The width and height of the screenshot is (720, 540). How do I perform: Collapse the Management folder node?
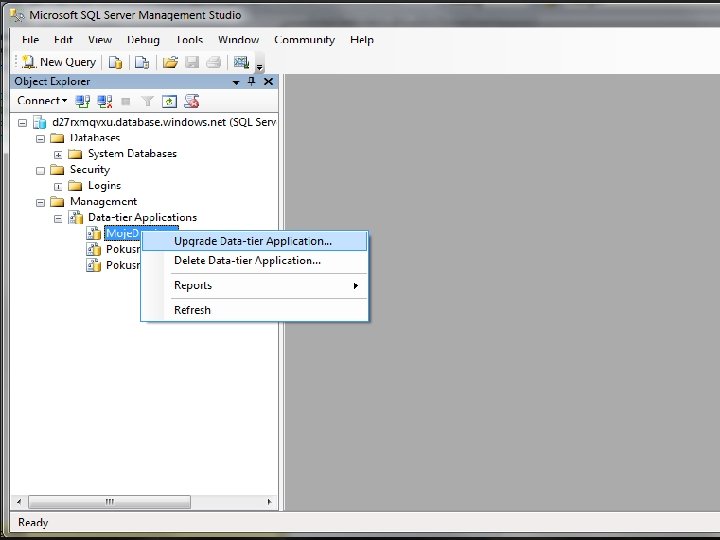(40, 202)
